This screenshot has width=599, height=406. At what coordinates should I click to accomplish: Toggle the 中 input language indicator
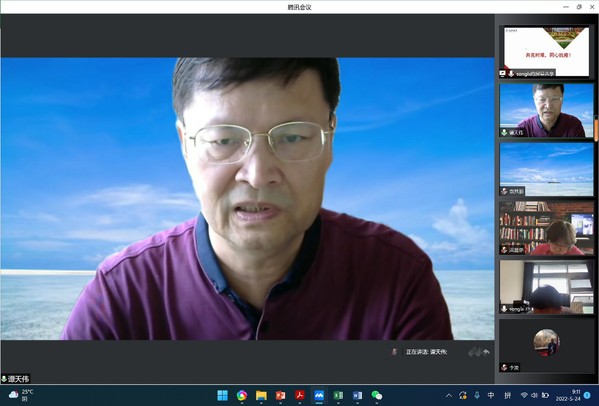[491, 395]
